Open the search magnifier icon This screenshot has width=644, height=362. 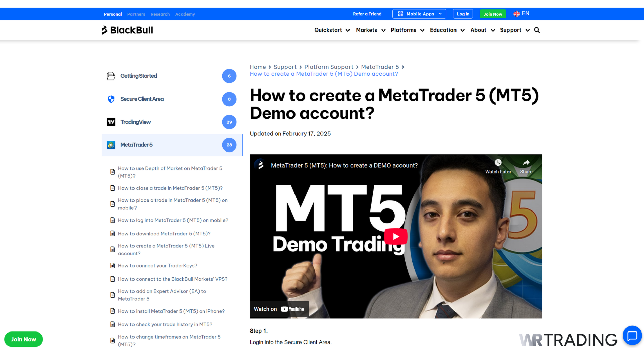point(537,30)
